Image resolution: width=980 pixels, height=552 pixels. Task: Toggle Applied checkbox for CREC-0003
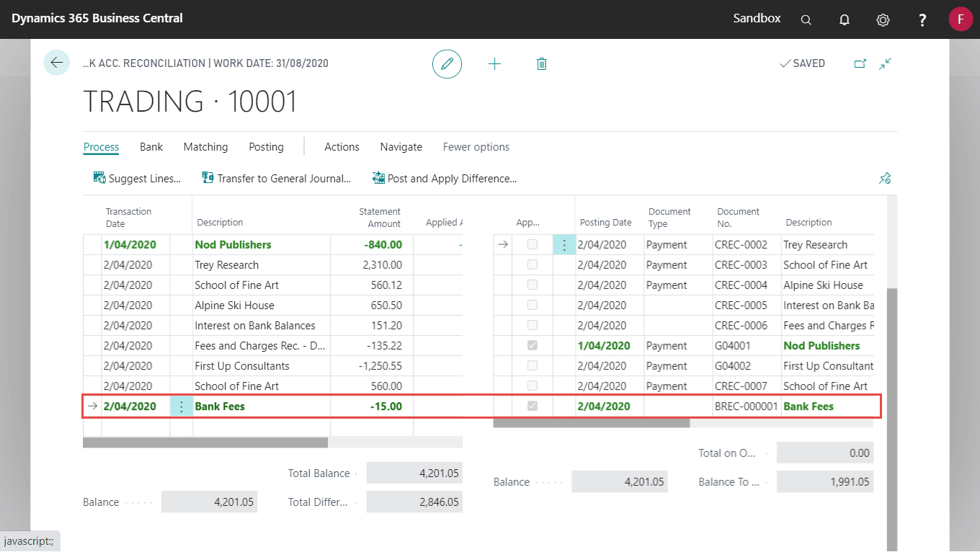click(x=533, y=264)
